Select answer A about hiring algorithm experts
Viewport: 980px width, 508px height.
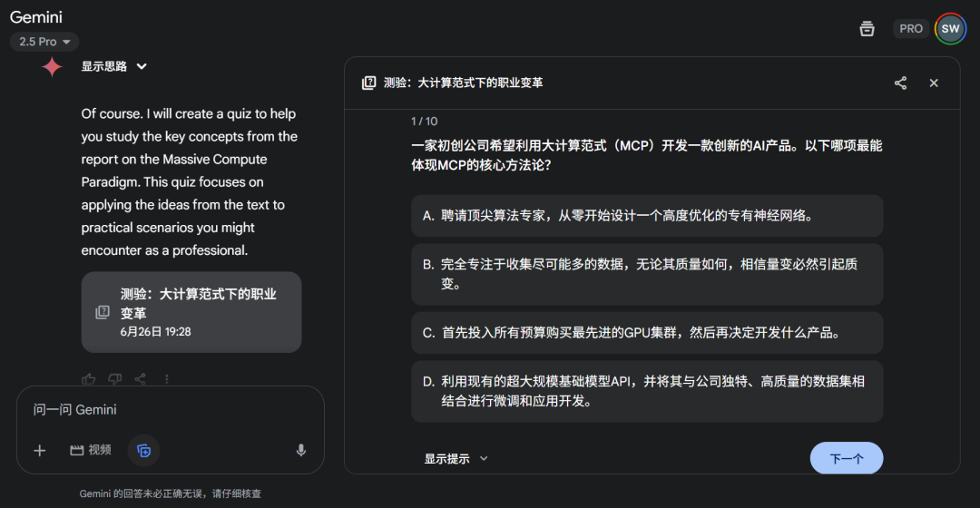[x=646, y=216]
